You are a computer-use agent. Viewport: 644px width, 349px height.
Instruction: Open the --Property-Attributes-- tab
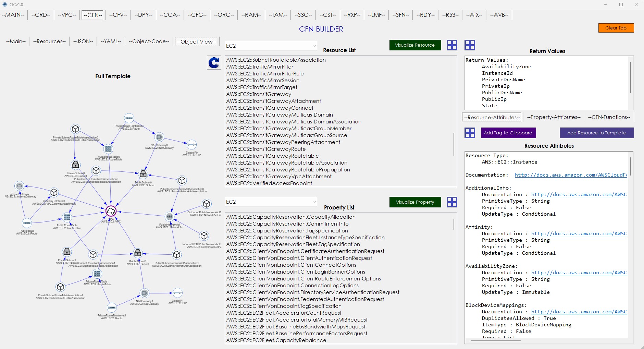(x=554, y=117)
